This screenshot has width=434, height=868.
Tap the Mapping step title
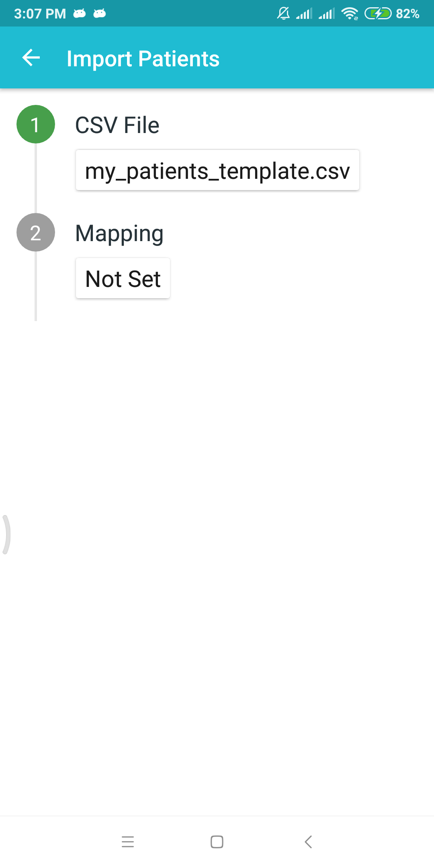point(119,234)
